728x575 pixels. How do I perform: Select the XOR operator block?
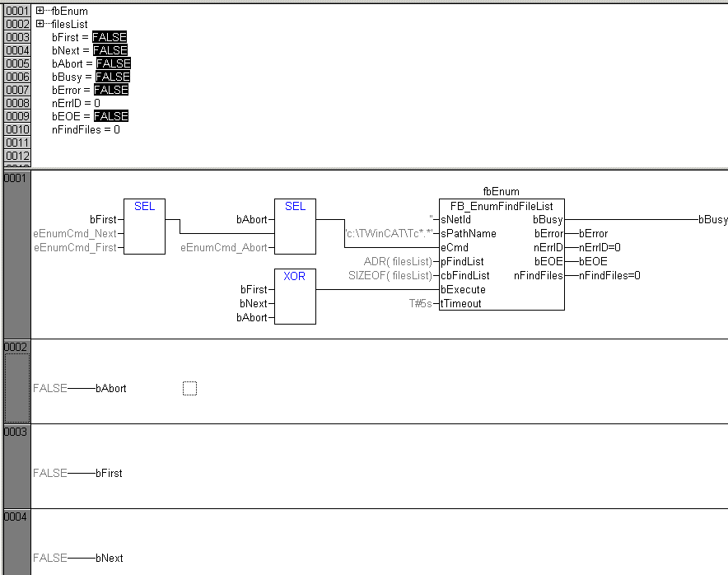tap(295, 297)
